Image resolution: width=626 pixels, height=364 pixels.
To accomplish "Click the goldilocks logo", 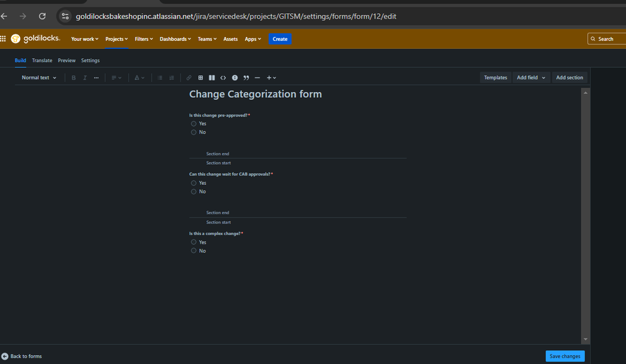I will (36, 39).
